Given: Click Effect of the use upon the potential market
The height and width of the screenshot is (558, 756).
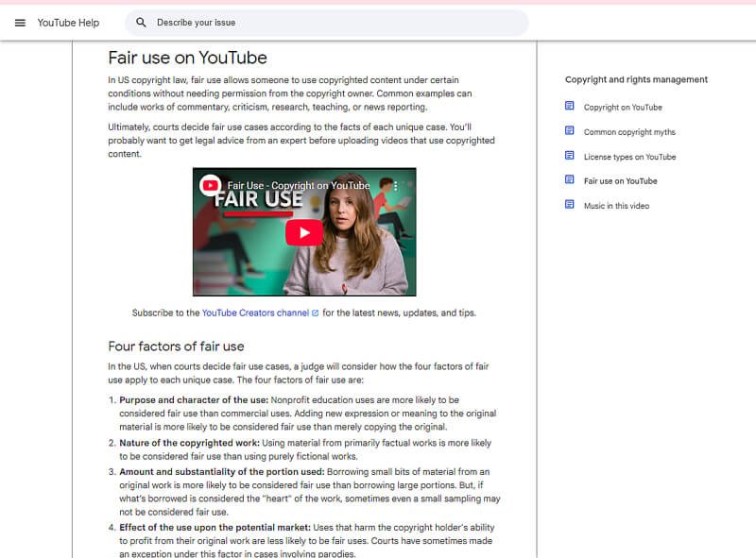Looking at the screenshot, I should 215,528.
